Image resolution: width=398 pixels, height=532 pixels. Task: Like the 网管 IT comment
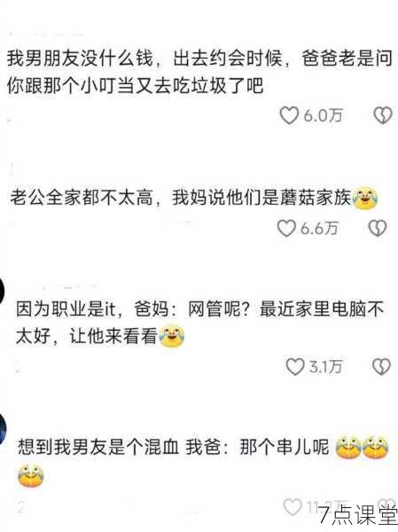(x=295, y=366)
